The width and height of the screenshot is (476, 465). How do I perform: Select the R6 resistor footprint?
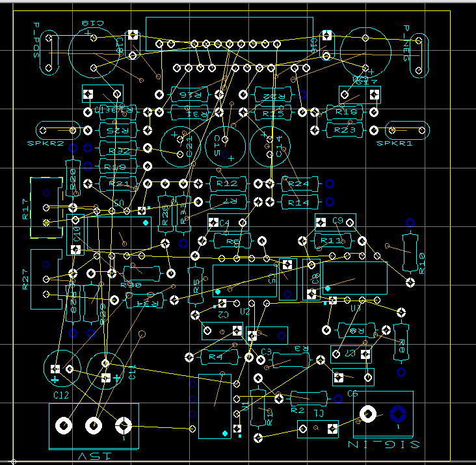pos(232,241)
